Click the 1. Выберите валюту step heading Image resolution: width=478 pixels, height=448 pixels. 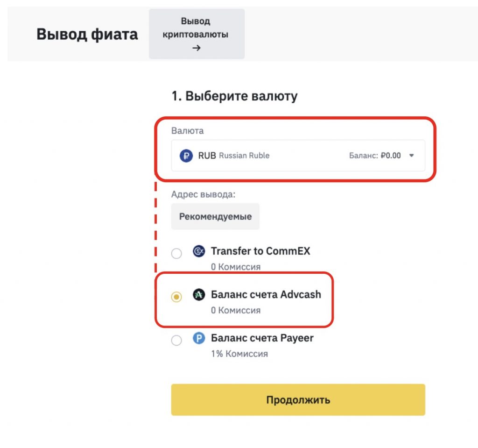click(234, 97)
